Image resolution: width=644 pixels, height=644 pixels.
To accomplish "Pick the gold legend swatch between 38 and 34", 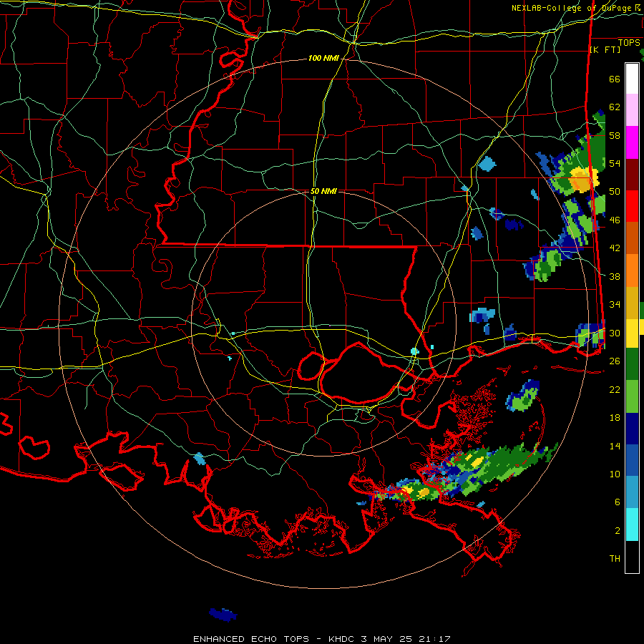I will pyautogui.click(x=632, y=302).
